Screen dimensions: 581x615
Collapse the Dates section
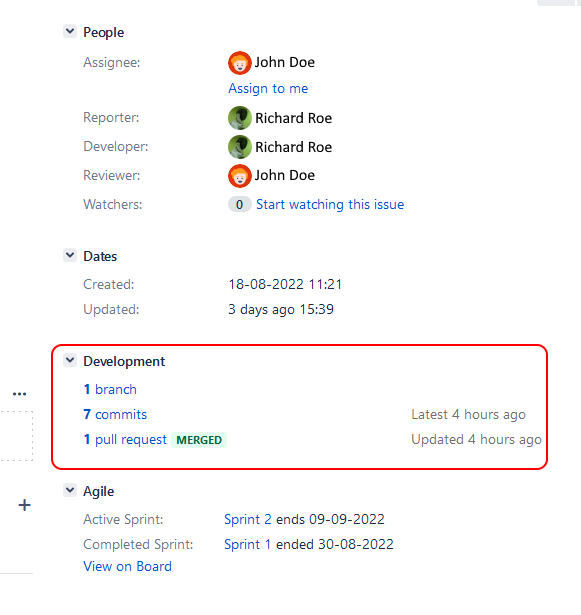(70, 255)
